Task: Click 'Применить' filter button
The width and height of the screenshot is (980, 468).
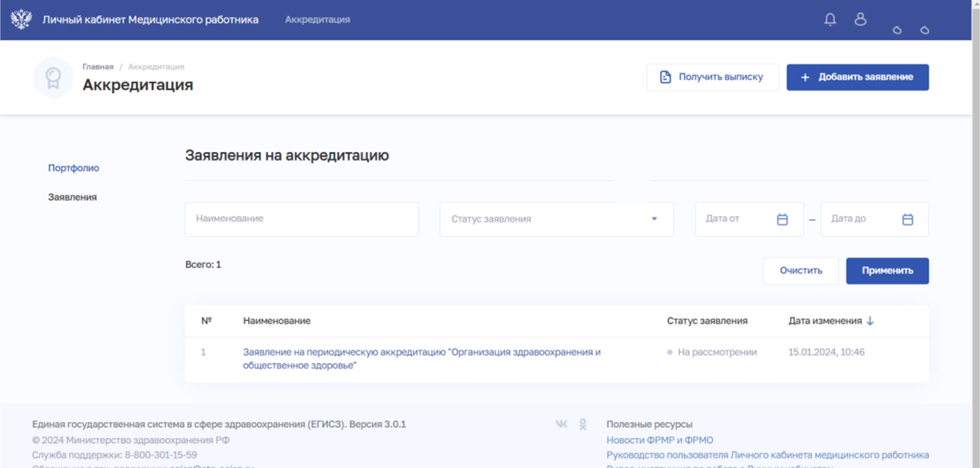Action: click(x=887, y=271)
